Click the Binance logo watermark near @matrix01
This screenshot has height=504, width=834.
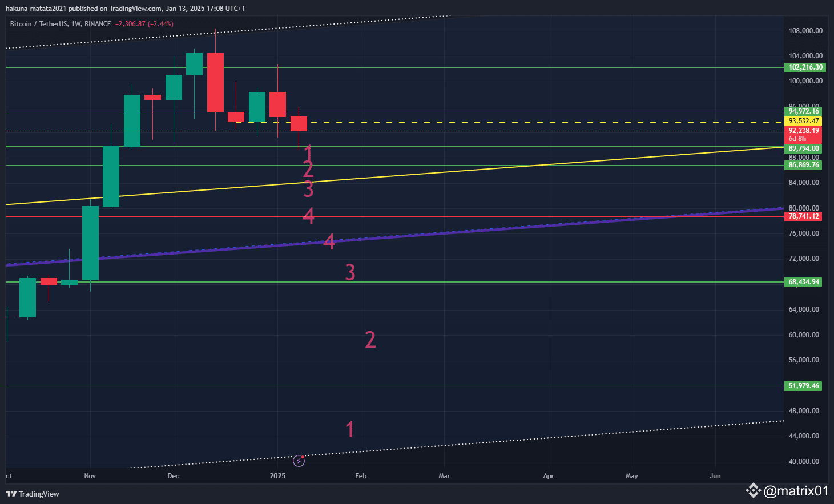tap(754, 490)
